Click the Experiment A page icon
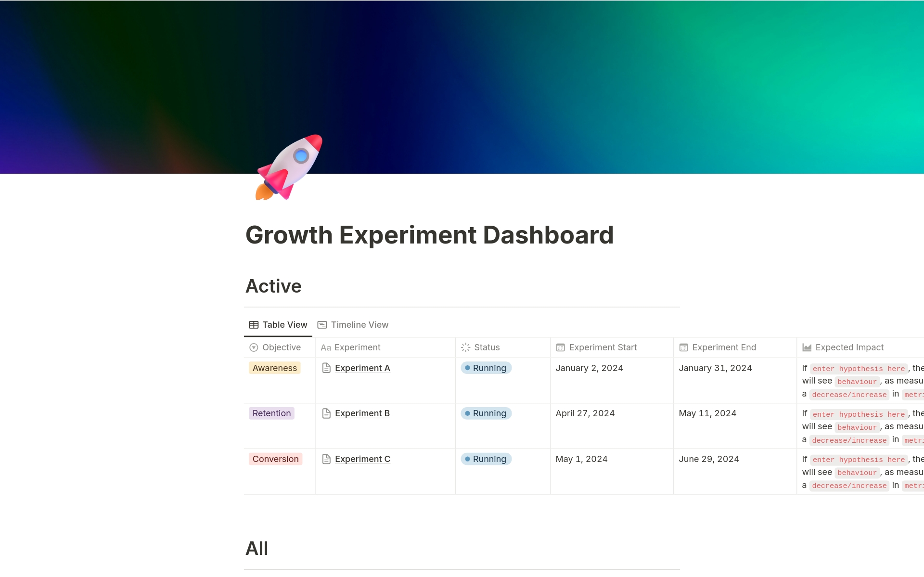This screenshot has width=924, height=577. [x=326, y=368]
